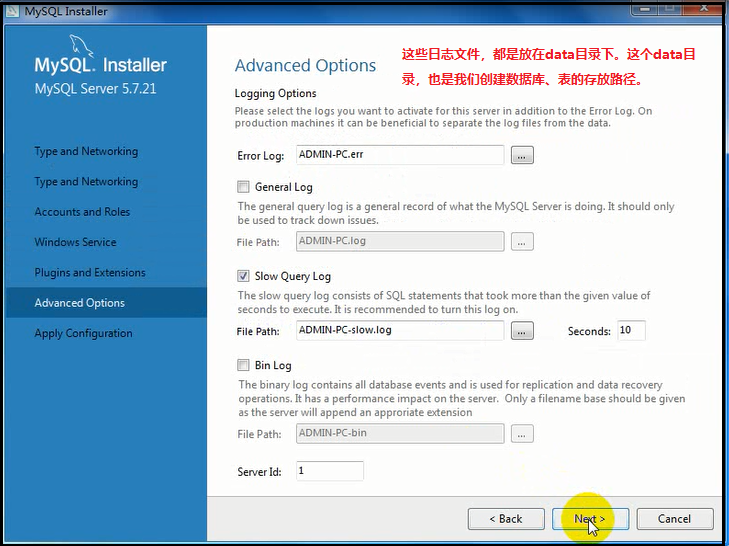Enable the General Log checkbox
The width and height of the screenshot is (729, 546).
pyautogui.click(x=243, y=187)
